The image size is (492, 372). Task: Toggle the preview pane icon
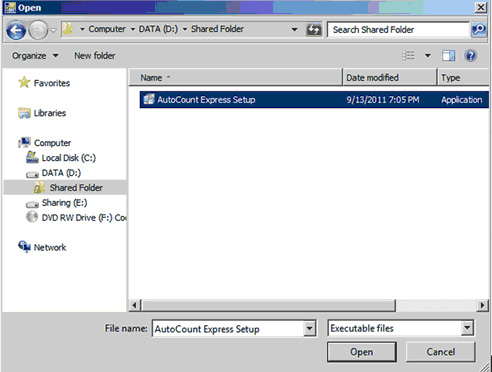click(448, 56)
